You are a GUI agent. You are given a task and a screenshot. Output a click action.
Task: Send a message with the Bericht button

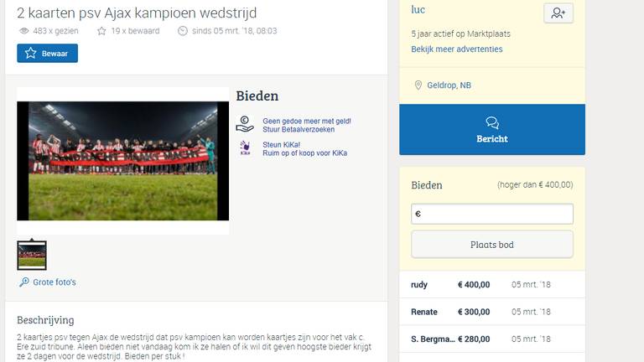[x=492, y=129]
